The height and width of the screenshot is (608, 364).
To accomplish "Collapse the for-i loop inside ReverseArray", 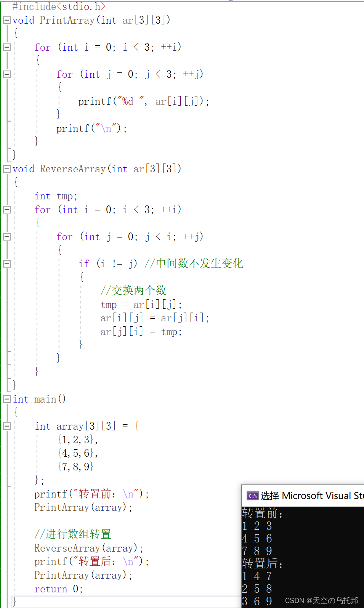I will 7,210.
